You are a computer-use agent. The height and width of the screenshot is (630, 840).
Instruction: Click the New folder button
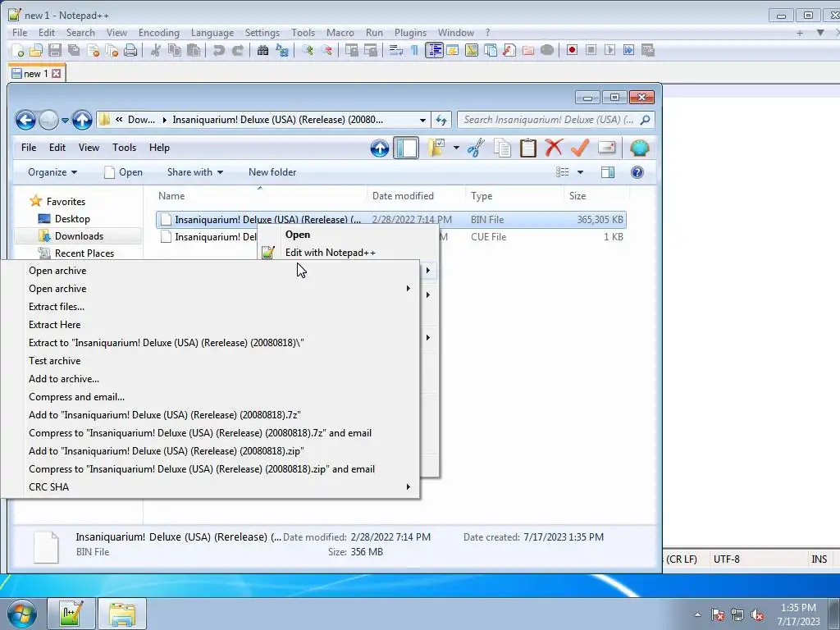[x=272, y=172]
